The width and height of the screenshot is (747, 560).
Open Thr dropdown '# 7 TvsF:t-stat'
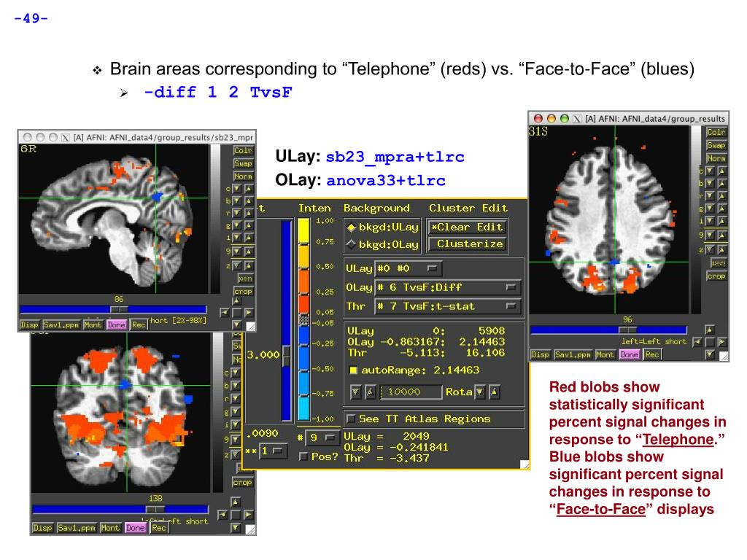[x=447, y=306]
